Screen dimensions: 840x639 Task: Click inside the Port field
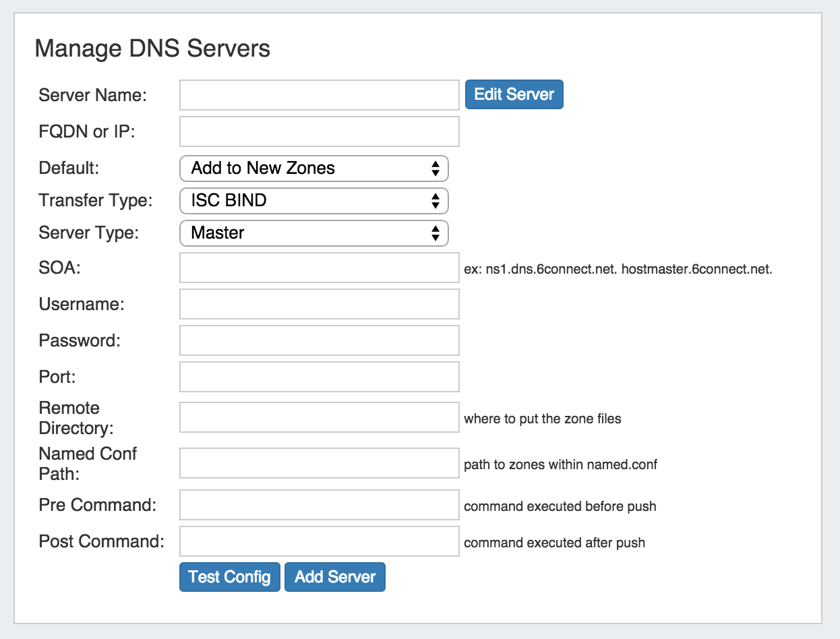[x=319, y=377]
